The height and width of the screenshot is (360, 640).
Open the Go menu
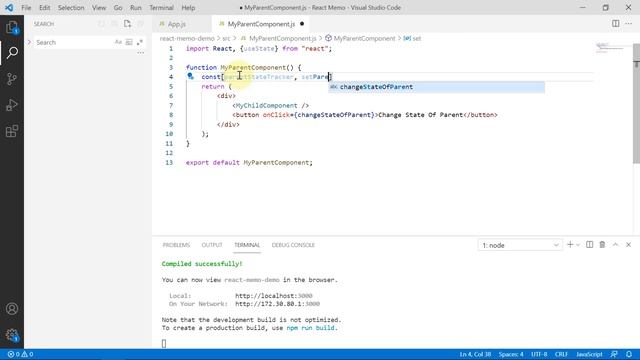click(x=118, y=8)
